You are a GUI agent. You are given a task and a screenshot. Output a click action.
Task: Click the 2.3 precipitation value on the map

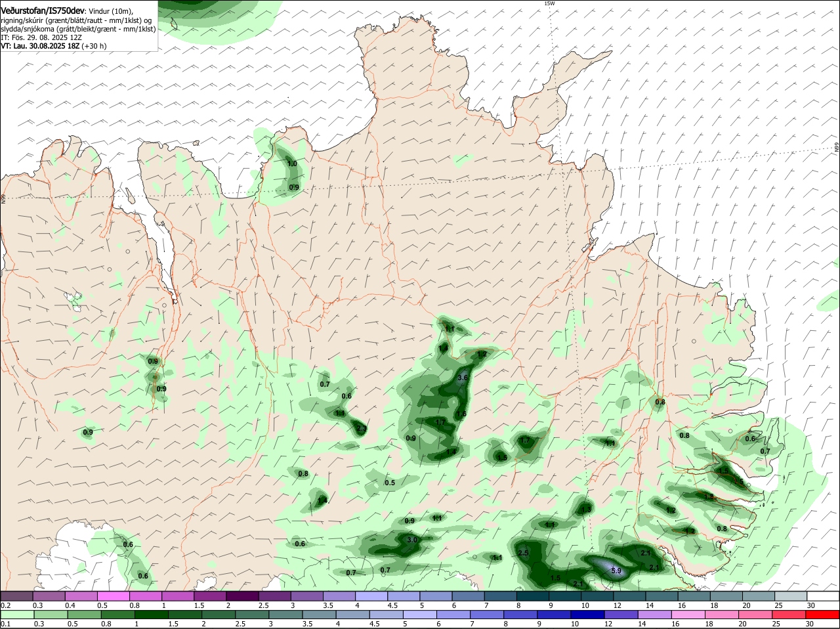pyautogui.click(x=361, y=429)
